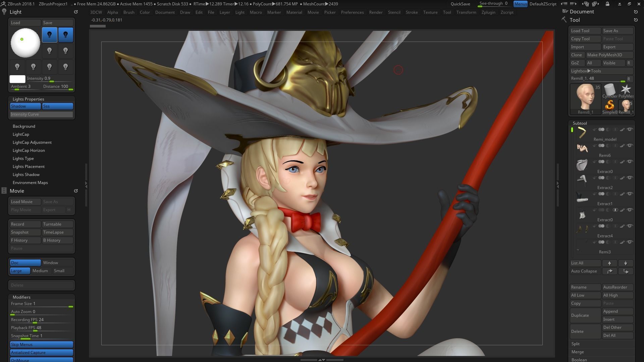
Task: Click paintbrush polypaint icon on Remi6 subtool
Action: (622, 146)
